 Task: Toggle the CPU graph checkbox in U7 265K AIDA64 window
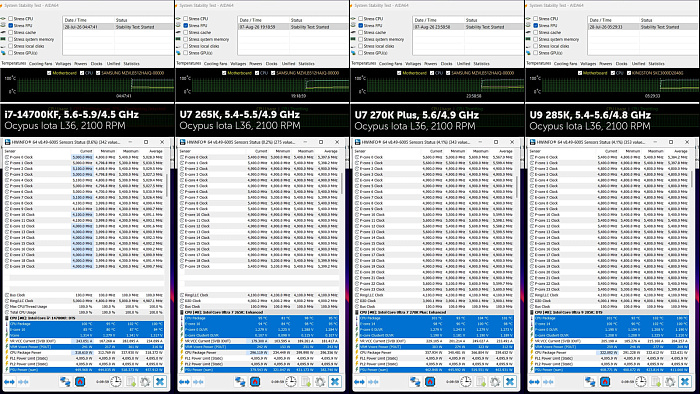click(x=257, y=73)
